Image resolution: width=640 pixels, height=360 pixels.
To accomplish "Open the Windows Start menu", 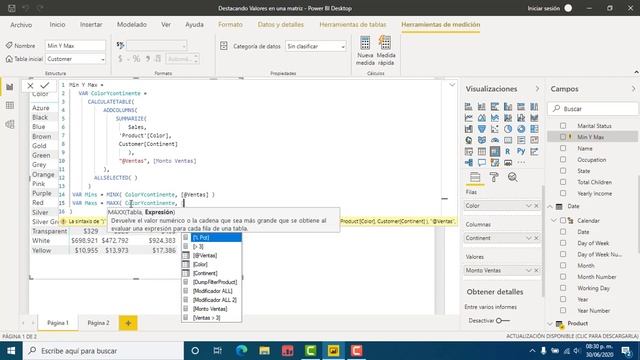I will (11, 351).
